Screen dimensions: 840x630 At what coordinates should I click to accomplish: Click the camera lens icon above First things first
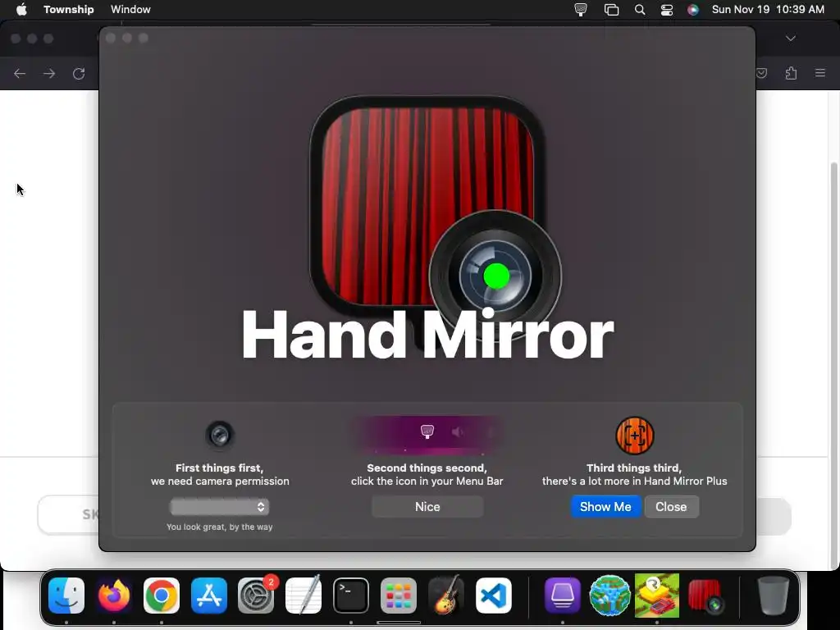[220, 435]
